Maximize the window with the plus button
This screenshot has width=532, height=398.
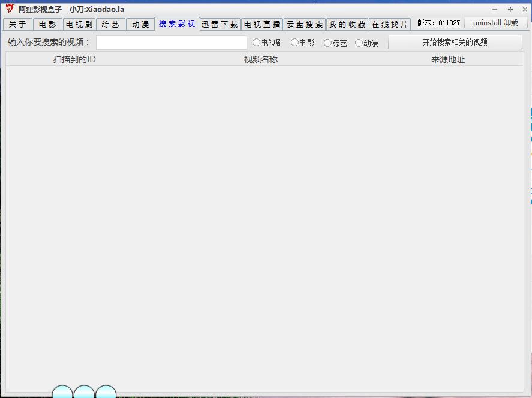click(510, 10)
